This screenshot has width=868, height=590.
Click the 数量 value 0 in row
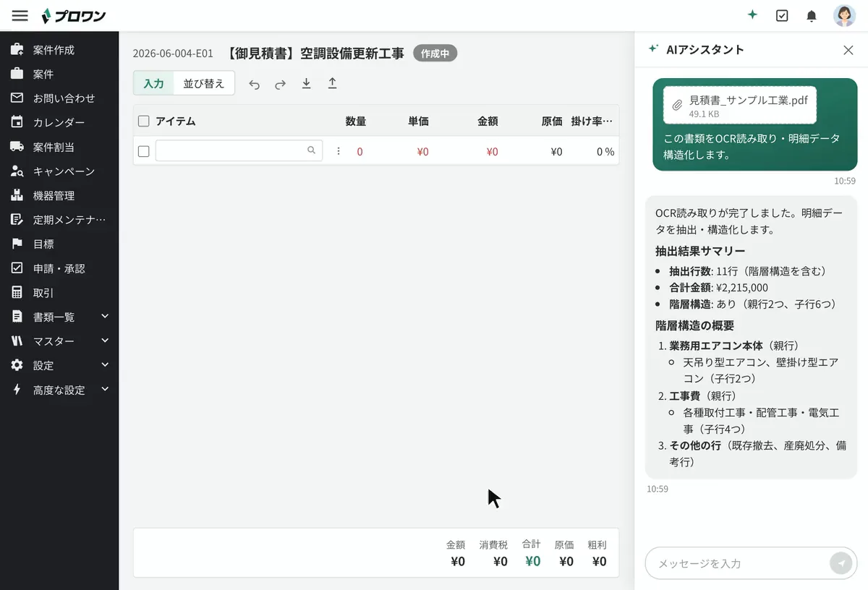(359, 152)
